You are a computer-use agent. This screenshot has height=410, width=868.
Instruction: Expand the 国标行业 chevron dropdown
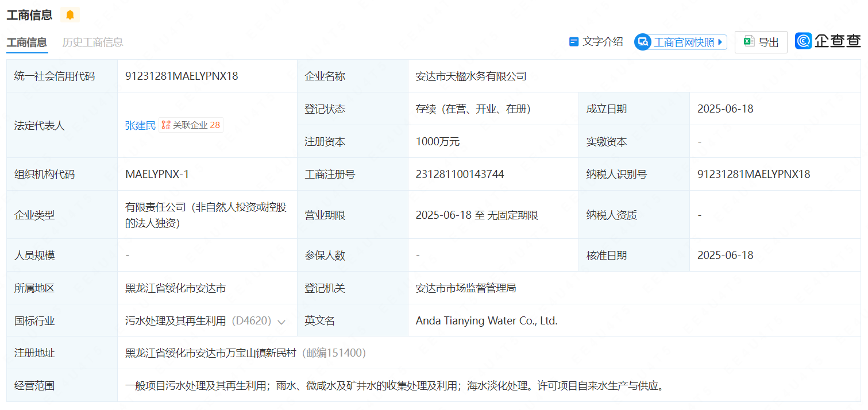(x=281, y=322)
